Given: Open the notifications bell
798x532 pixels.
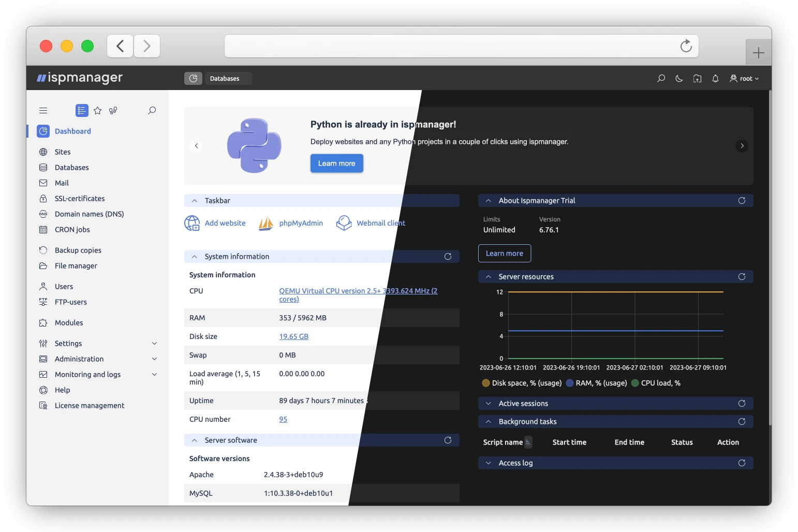Looking at the screenshot, I should click(x=715, y=78).
